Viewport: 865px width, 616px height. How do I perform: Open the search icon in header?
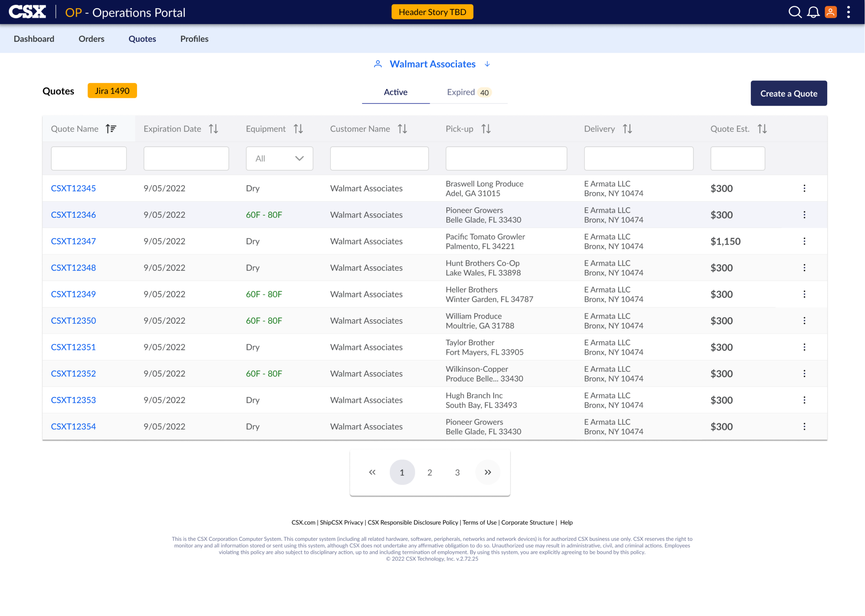[795, 12]
